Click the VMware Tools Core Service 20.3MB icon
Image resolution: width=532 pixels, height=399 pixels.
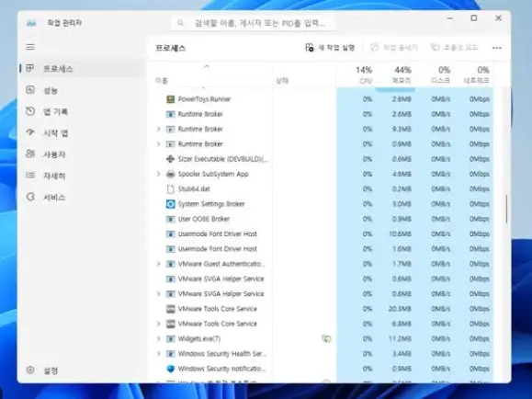pyautogui.click(x=170, y=309)
